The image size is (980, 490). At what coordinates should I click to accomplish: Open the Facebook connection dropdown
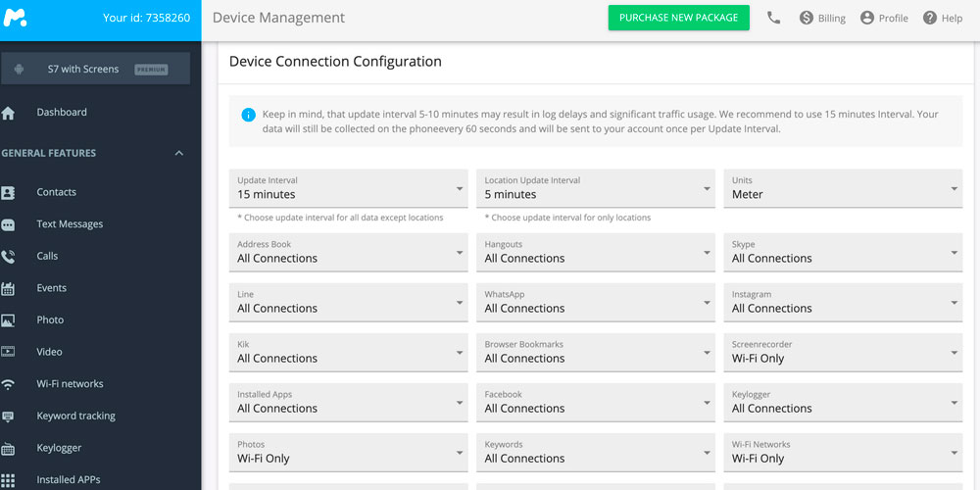pyautogui.click(x=596, y=403)
